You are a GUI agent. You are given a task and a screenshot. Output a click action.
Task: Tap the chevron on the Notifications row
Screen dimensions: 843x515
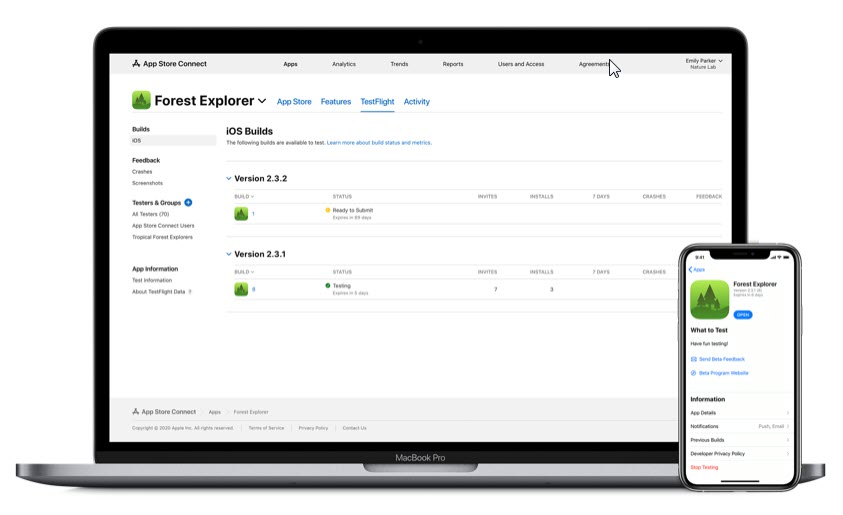coord(788,426)
